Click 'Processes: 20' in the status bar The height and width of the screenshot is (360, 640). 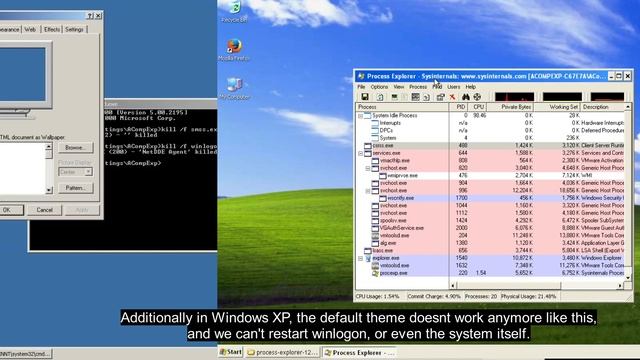pos(481,296)
